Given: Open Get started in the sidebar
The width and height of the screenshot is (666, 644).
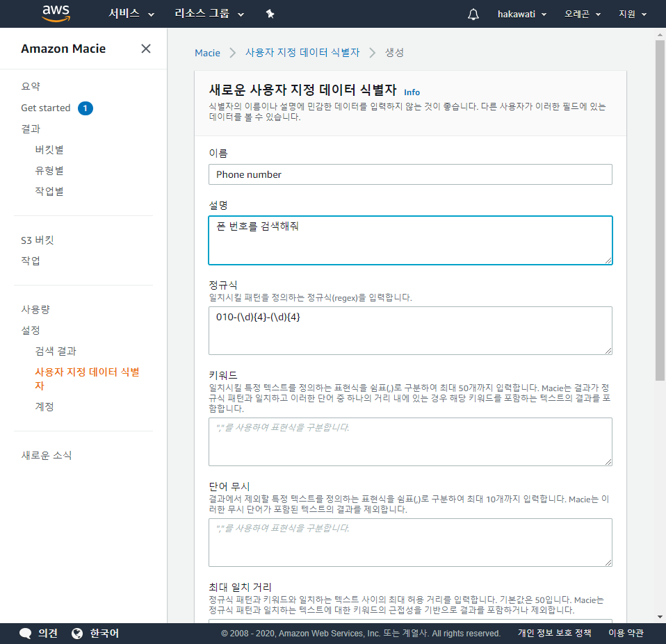Looking at the screenshot, I should (x=46, y=108).
